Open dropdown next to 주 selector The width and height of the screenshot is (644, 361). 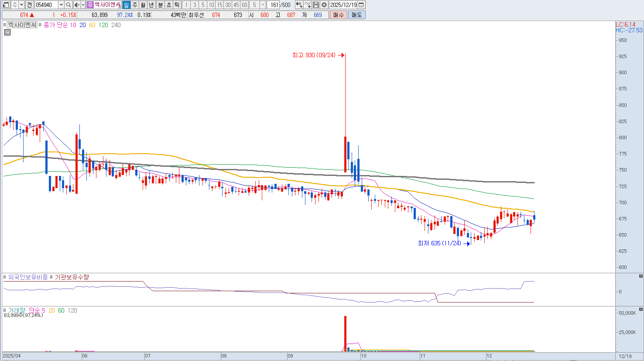click(x=22, y=5)
